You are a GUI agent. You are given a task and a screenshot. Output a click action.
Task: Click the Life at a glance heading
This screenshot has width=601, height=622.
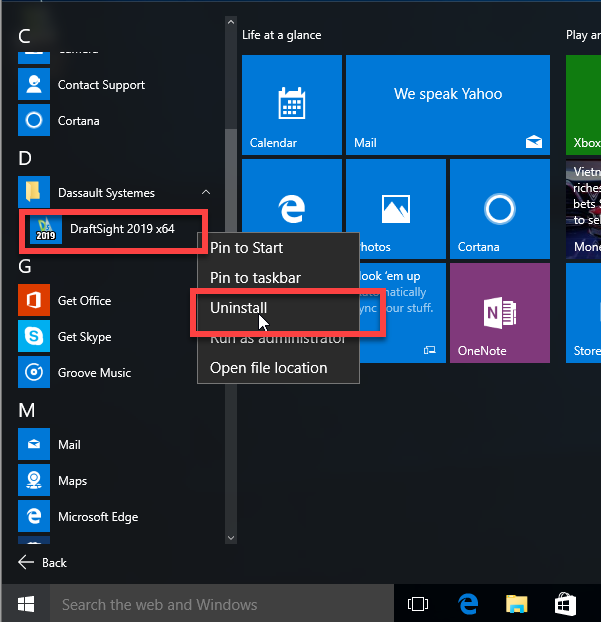[282, 35]
